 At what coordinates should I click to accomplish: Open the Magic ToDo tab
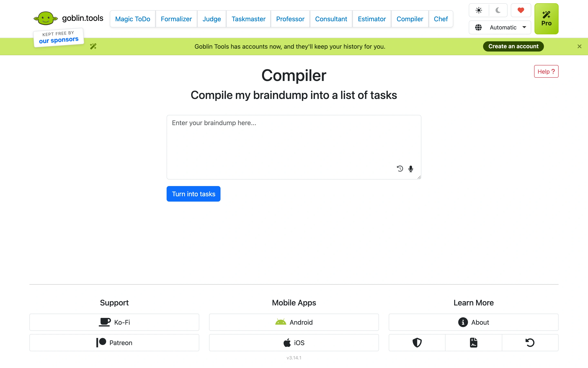click(x=133, y=19)
